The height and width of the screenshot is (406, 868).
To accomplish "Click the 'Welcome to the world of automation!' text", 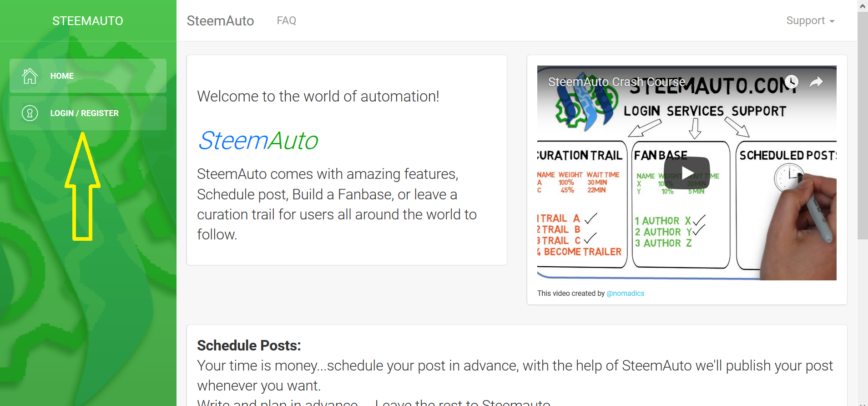I will tap(318, 96).
